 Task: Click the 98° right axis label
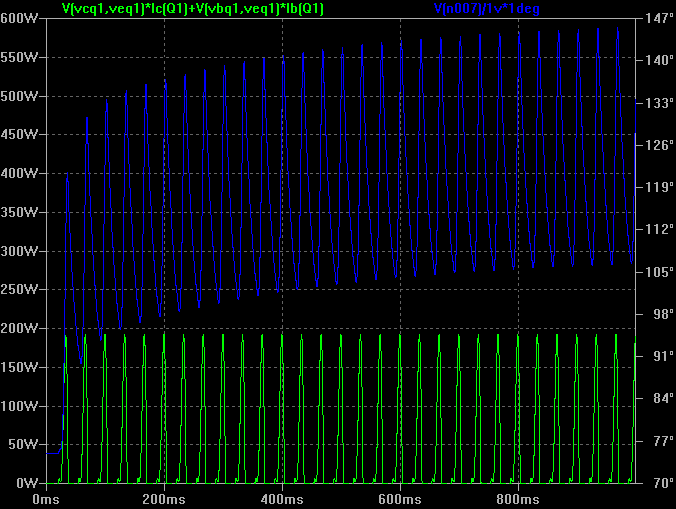tap(663, 314)
